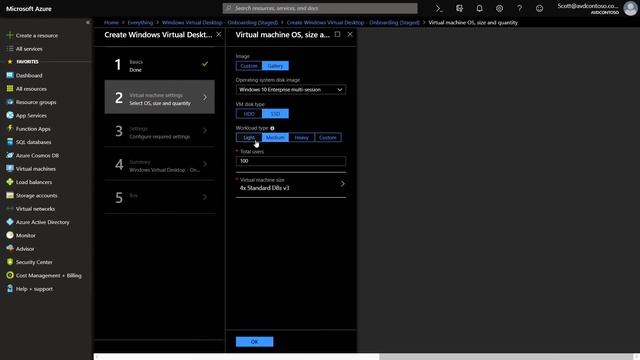
Task: Click the All resources grid icon
Action: 10,89
